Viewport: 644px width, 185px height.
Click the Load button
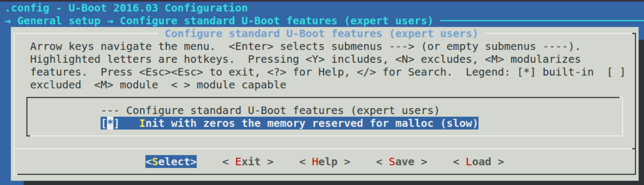click(479, 162)
